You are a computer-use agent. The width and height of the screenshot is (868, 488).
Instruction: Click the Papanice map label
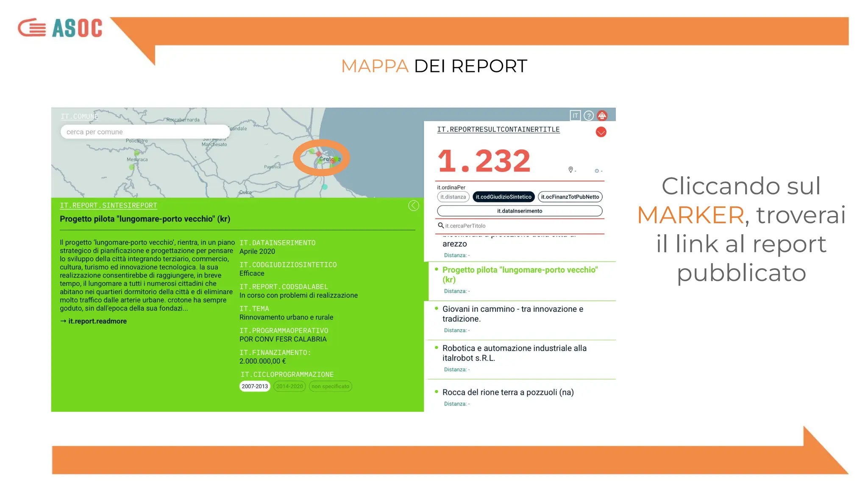[x=273, y=167]
